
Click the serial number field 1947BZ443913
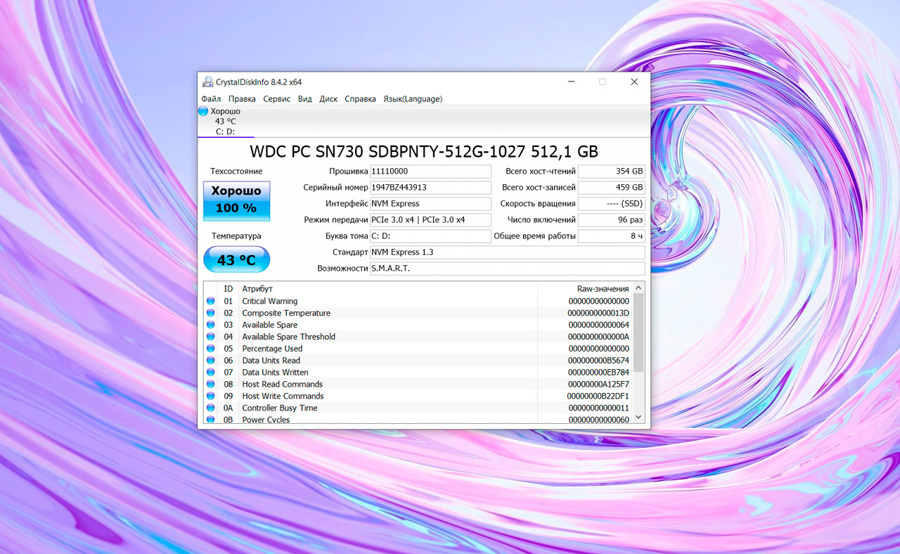point(430,187)
